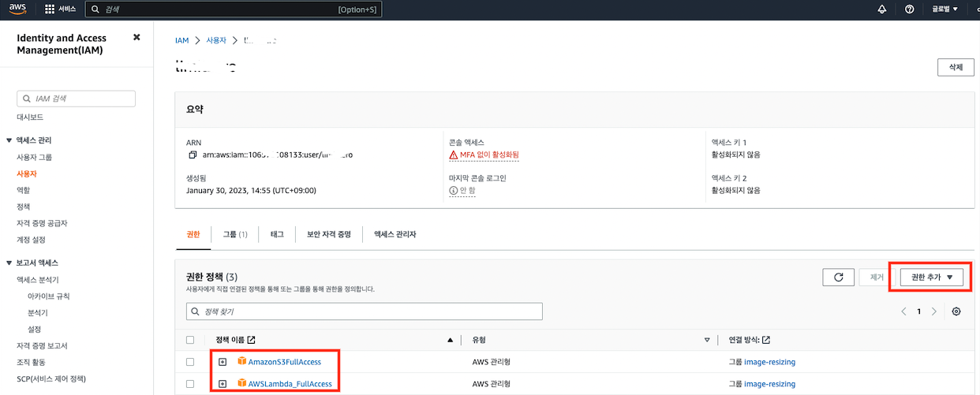The height and width of the screenshot is (395, 980).
Task: Open the Tags tab
Action: [277, 234]
